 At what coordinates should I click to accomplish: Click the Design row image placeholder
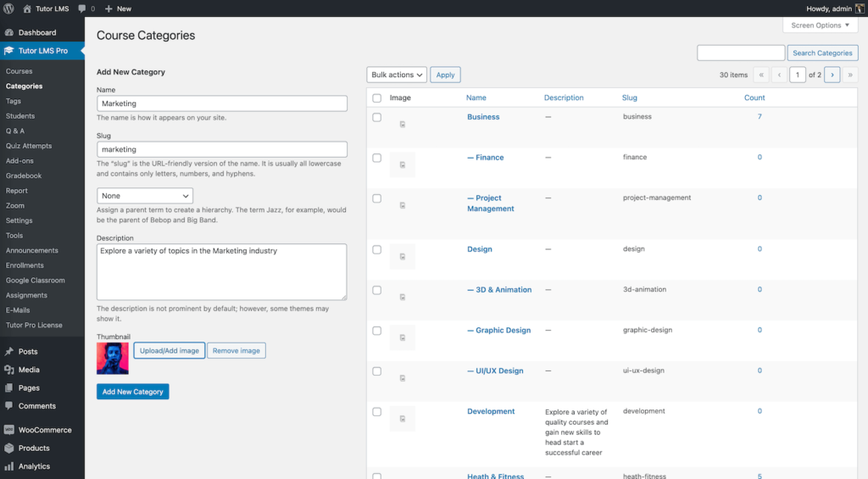tap(403, 257)
